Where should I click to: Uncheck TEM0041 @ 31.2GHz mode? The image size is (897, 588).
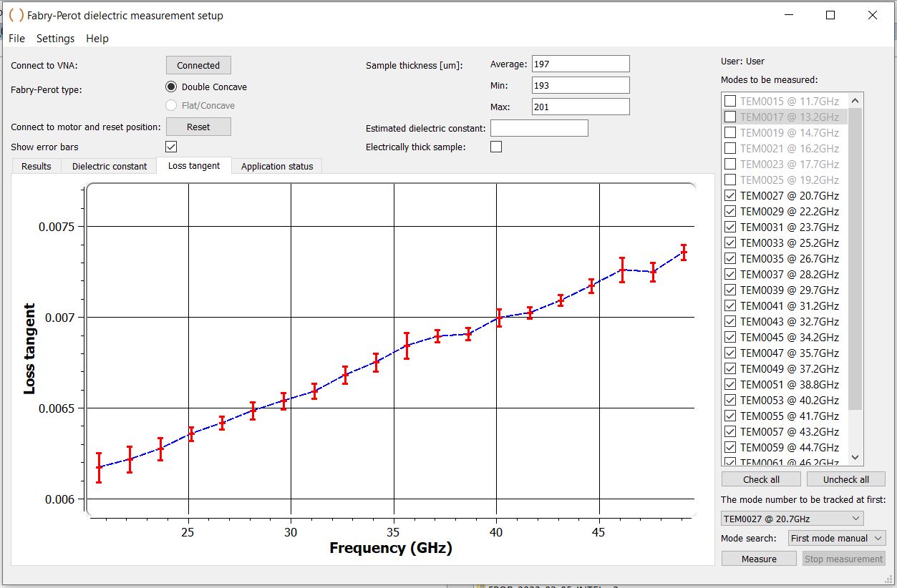coord(730,305)
